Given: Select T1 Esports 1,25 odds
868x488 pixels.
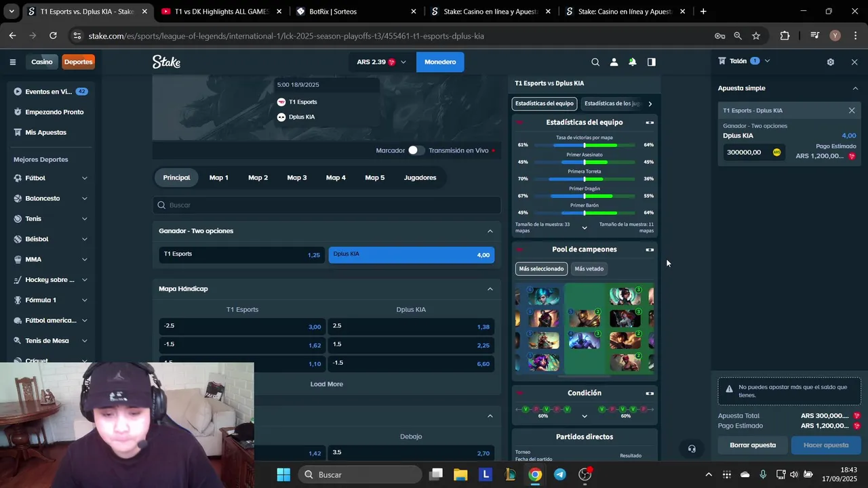Looking at the screenshot, I should coord(242,255).
